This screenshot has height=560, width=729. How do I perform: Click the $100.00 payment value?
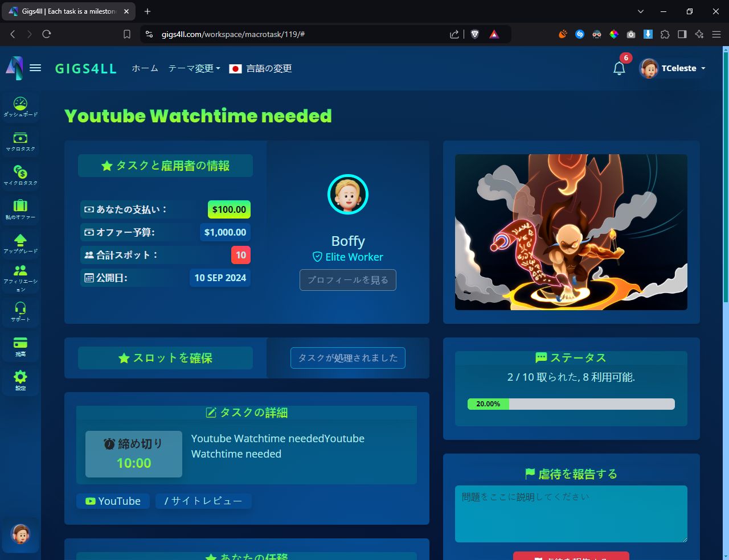229,209
